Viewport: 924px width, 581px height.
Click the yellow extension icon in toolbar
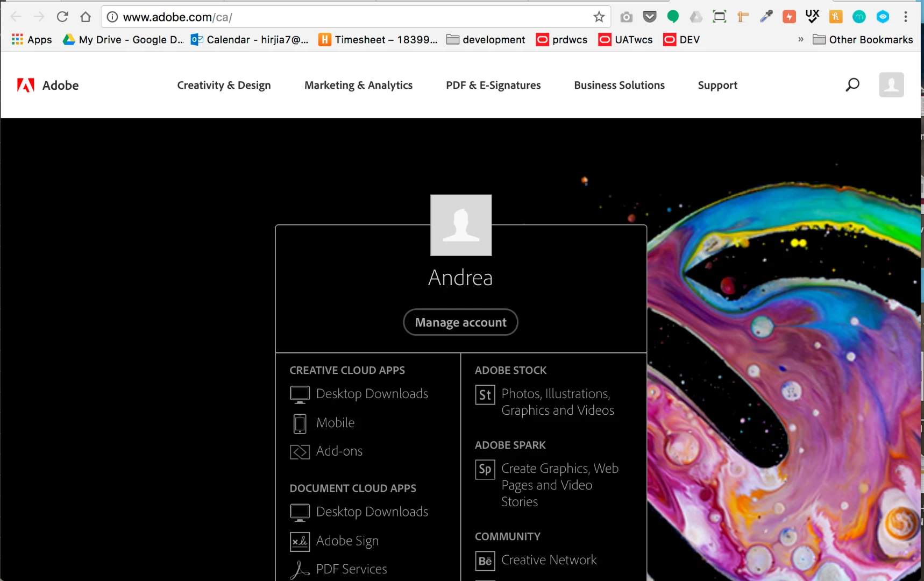pyautogui.click(x=836, y=17)
